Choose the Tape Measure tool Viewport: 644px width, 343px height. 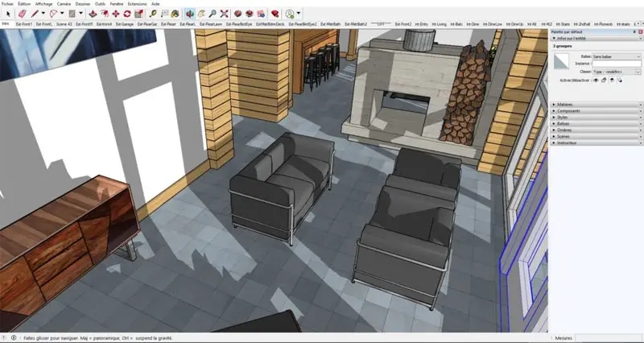[153, 14]
